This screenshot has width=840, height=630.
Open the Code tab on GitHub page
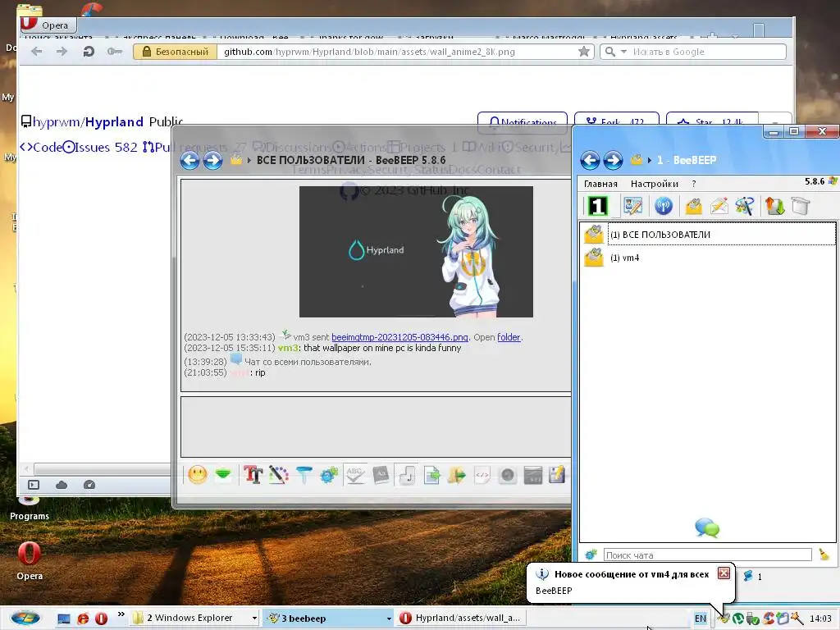[41, 147]
